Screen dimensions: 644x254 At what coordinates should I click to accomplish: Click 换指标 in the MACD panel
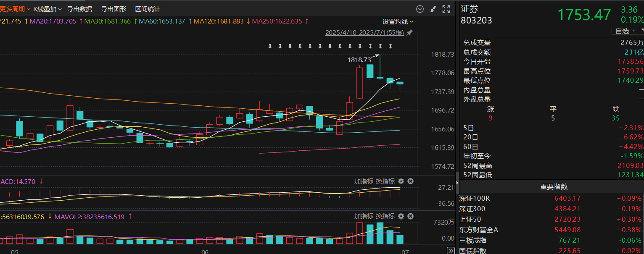(385, 181)
